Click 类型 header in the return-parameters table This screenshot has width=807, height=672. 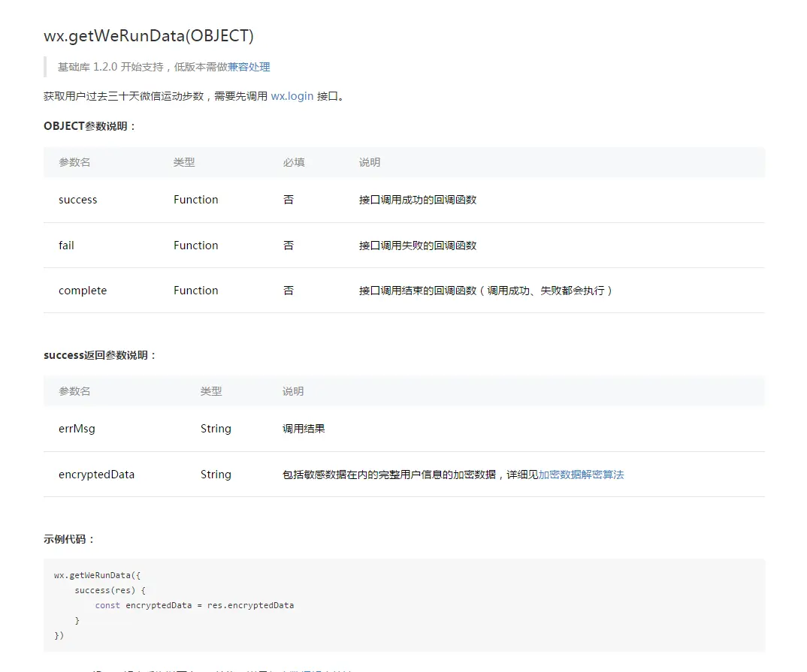(211, 391)
